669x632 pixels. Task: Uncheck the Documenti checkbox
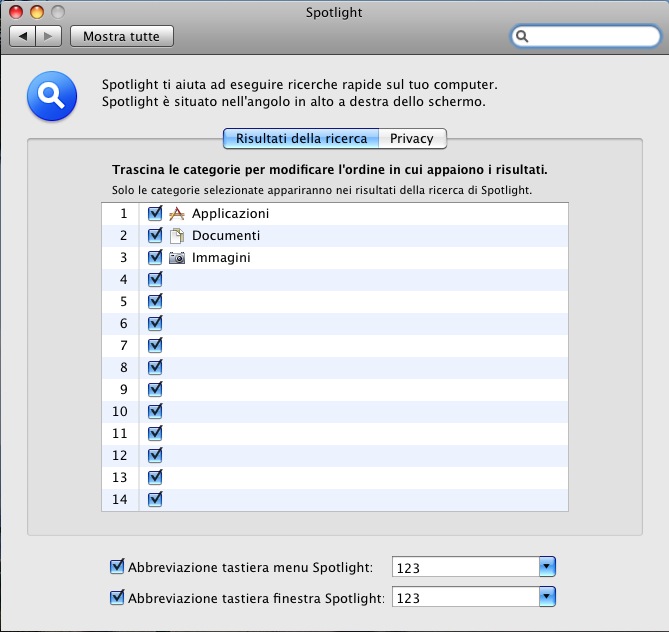(x=155, y=235)
